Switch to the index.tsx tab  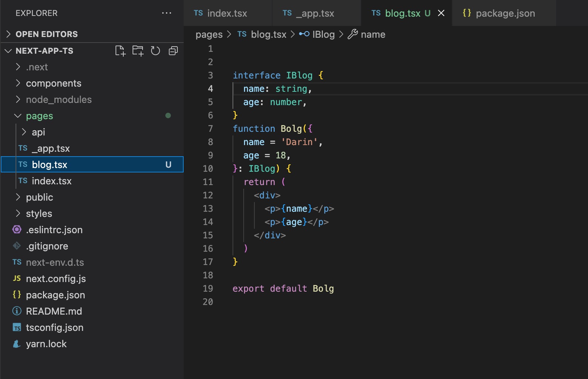(x=228, y=13)
